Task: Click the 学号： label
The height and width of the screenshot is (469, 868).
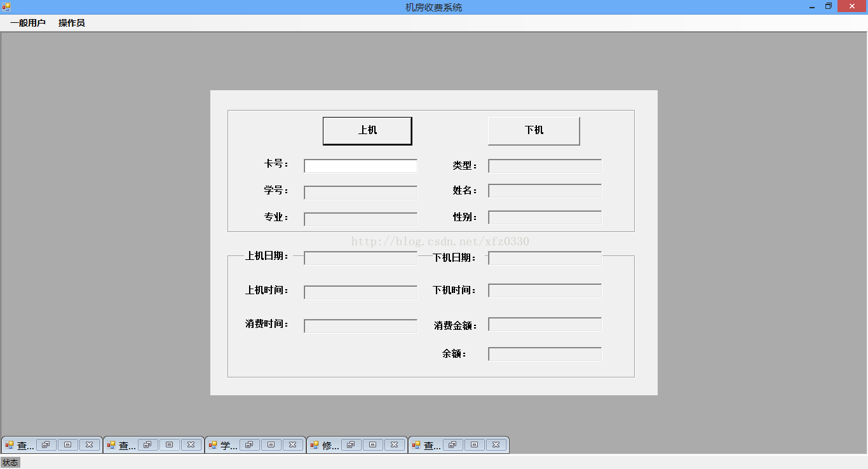Action: (x=276, y=191)
